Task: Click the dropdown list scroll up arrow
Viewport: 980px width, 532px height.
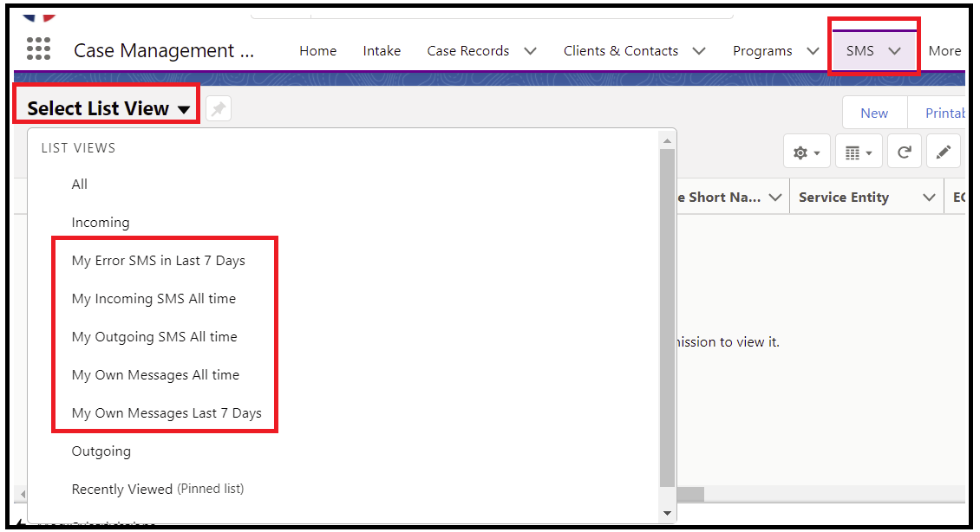Action: point(667,141)
